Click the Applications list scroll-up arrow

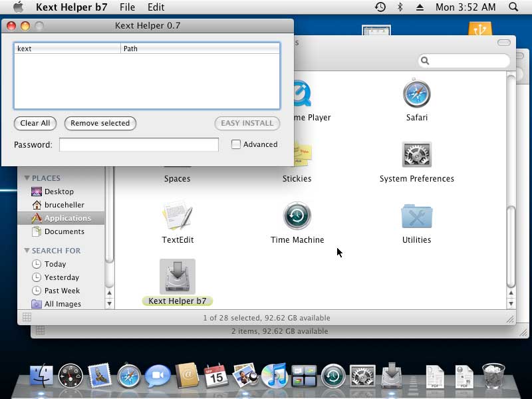(x=511, y=293)
